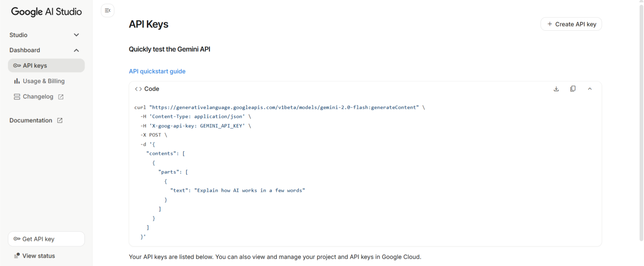The image size is (644, 266).
Task: Click the plus icon in Create API key
Action: (550, 24)
